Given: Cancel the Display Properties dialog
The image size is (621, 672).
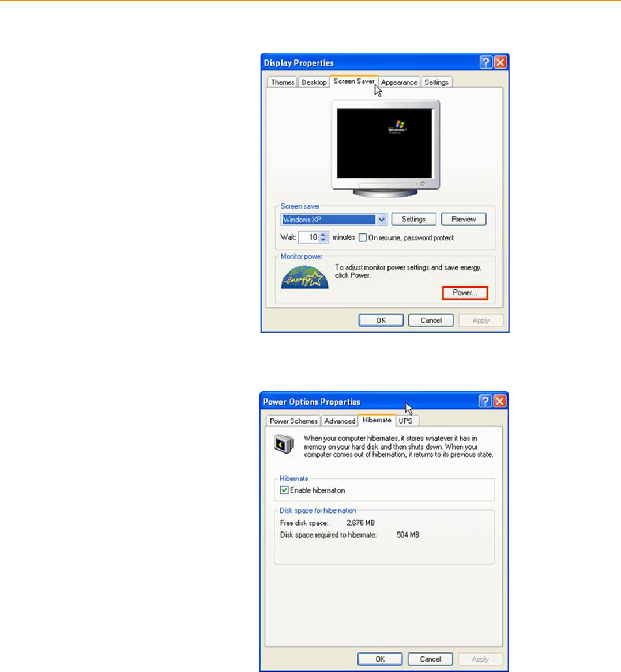Looking at the screenshot, I should pos(431,320).
